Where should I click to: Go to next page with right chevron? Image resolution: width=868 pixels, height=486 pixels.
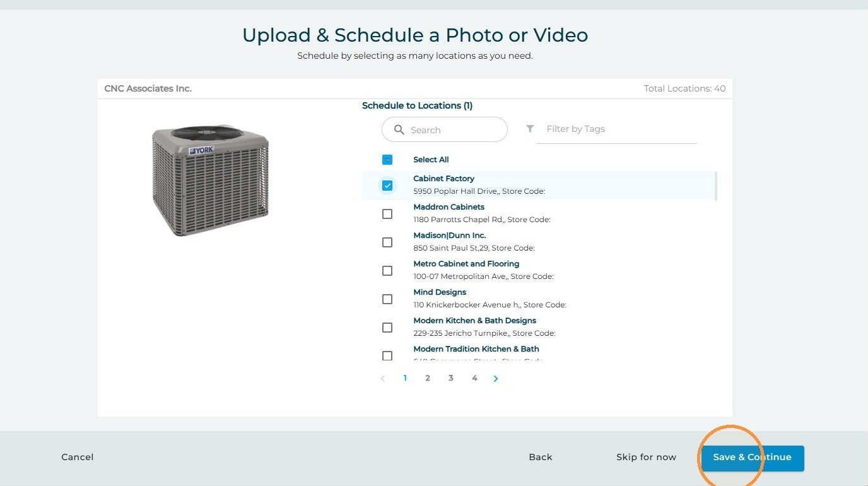pyautogui.click(x=496, y=379)
